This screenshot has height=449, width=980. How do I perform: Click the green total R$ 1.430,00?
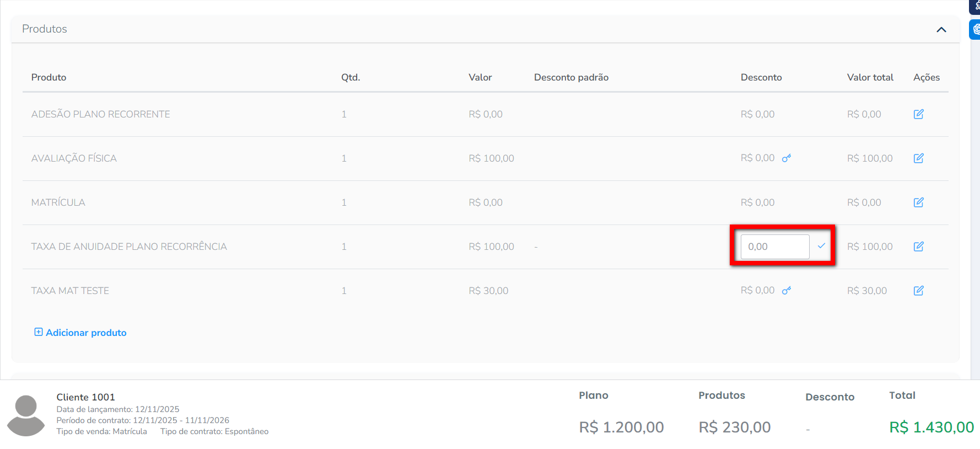point(931,427)
